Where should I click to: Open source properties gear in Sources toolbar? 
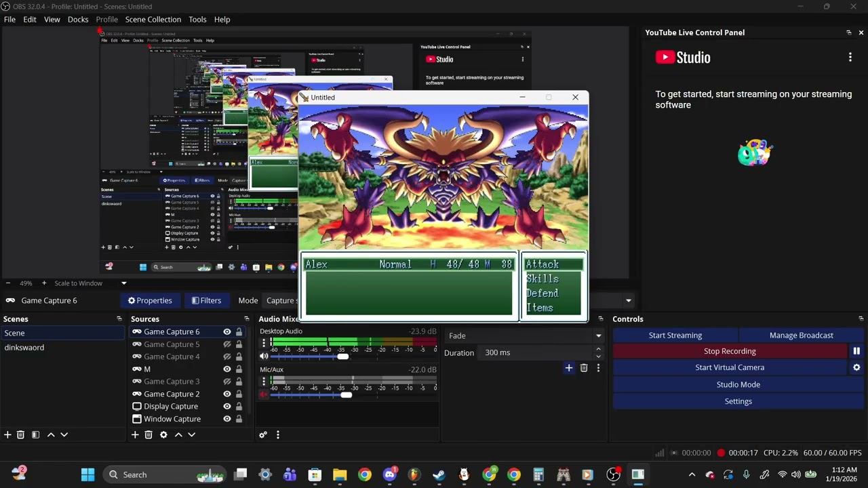tap(163, 434)
